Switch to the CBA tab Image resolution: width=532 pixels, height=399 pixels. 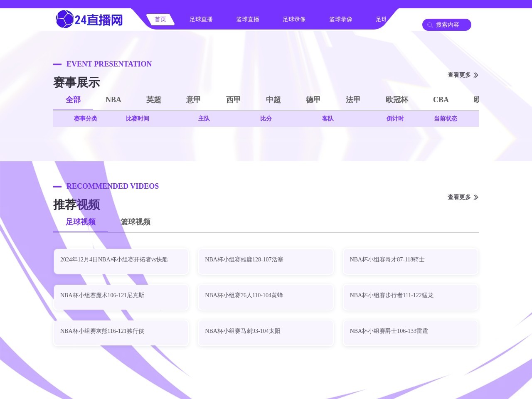(441, 100)
